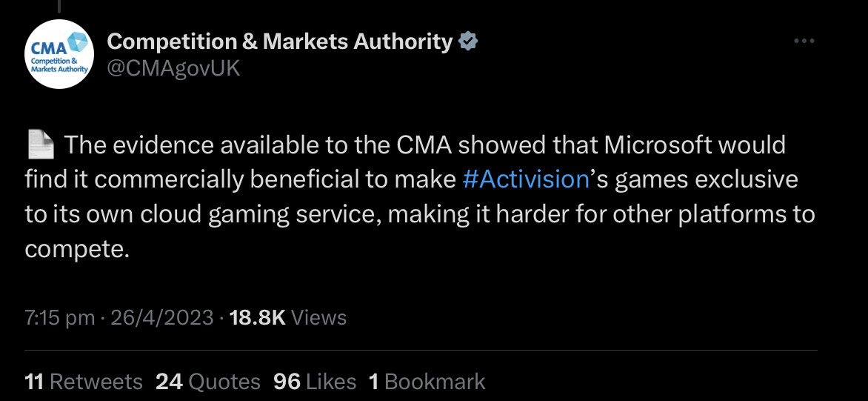Click the thread connector line above avatar
The height and width of the screenshot is (401, 868).
point(59,6)
